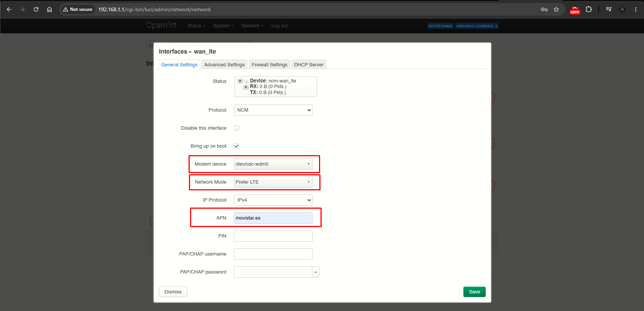The height and width of the screenshot is (311, 644).
Task: Click the UNSAVED CHANGES: 3 badge
Action: tap(477, 26)
